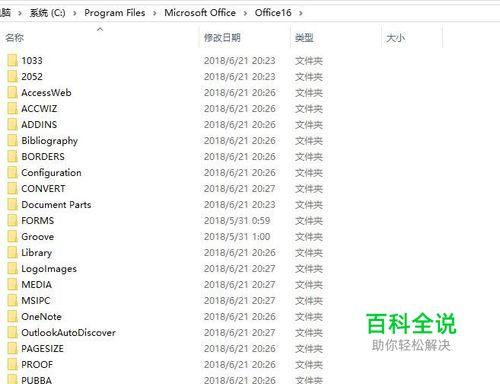Select the PAGESIZE folder name
Image resolution: width=500 pixels, height=384 pixels.
(43, 349)
